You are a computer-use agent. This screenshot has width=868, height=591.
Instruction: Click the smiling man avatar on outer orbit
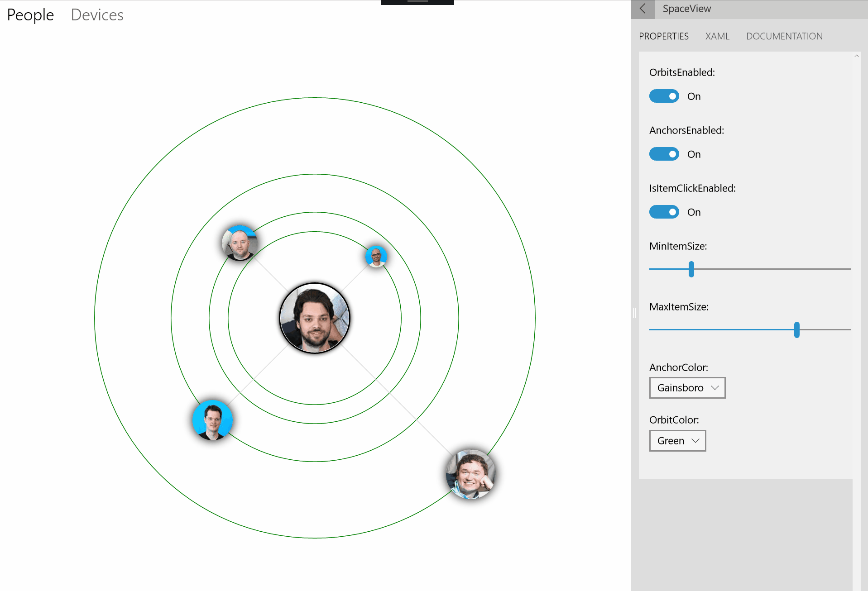coord(471,474)
